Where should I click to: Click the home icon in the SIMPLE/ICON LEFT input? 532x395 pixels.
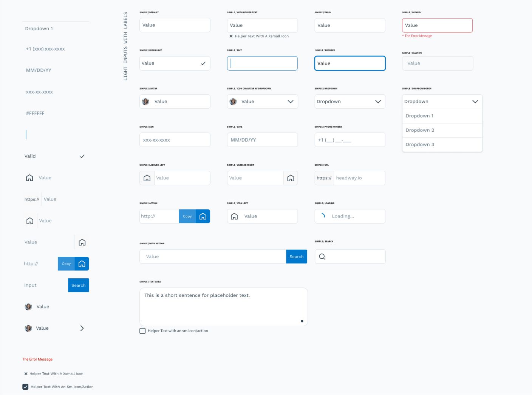pyautogui.click(x=234, y=216)
